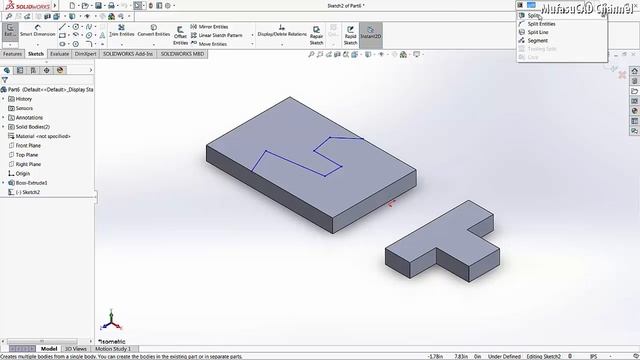640x360 pixels.
Task: Open FeatureManager design tree tab
Action: coord(7,70)
